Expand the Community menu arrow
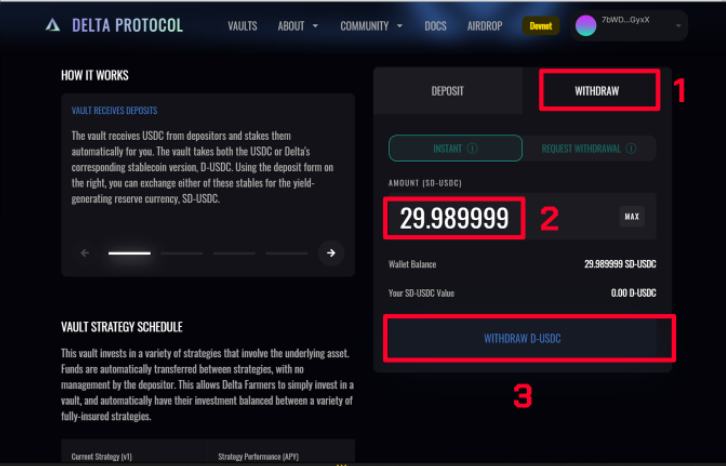726x466 pixels. point(400,26)
